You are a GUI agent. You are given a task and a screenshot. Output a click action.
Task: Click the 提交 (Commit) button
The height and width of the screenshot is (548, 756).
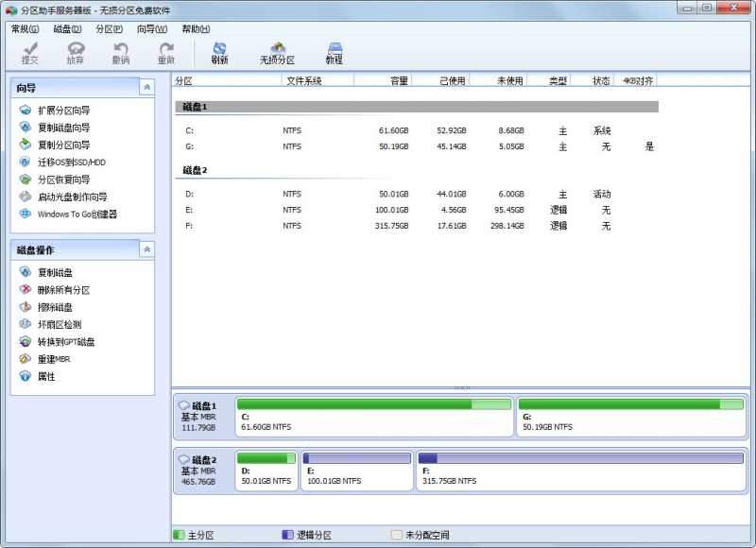click(31, 52)
